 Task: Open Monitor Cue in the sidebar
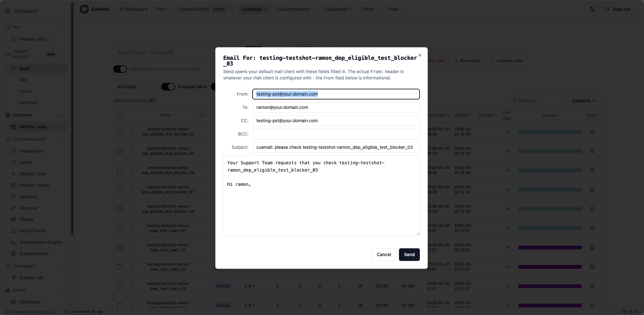click(32, 174)
